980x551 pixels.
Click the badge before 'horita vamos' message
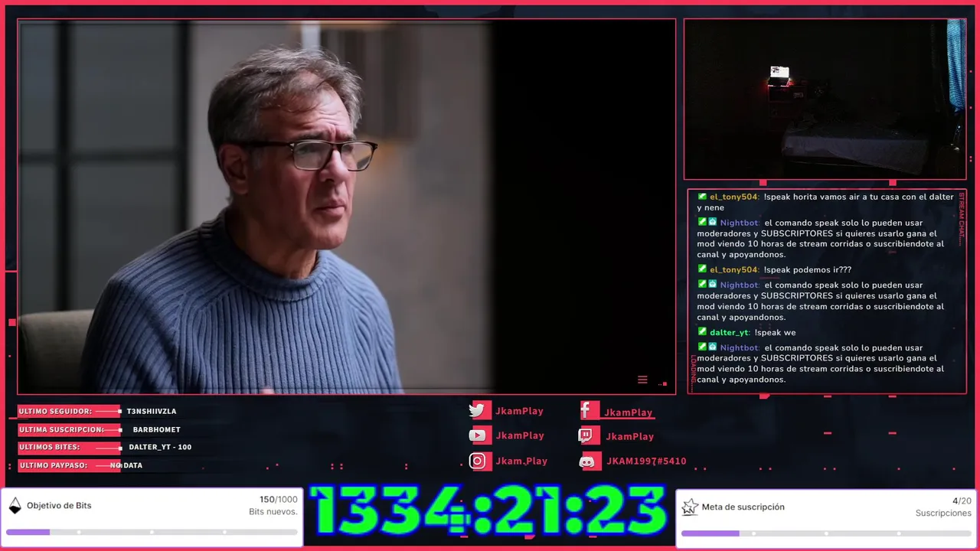702,196
